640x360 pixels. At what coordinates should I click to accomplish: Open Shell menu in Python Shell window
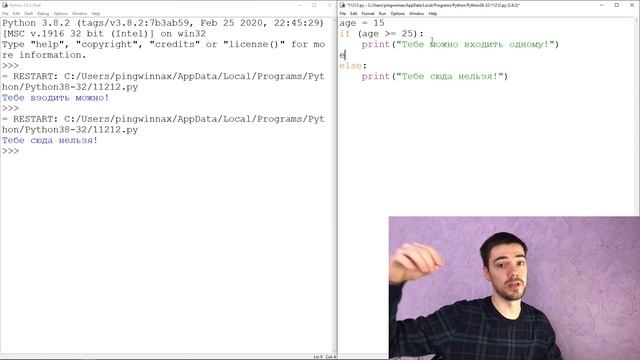pos(29,13)
